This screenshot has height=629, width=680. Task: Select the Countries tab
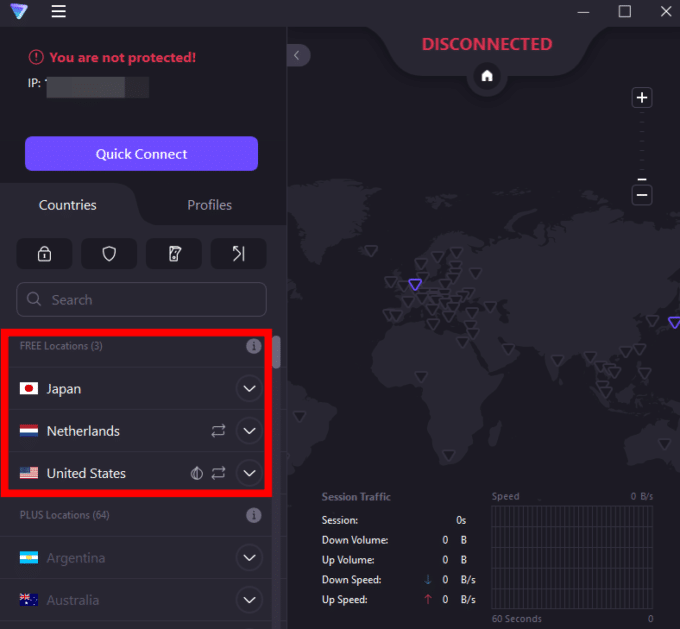(68, 205)
